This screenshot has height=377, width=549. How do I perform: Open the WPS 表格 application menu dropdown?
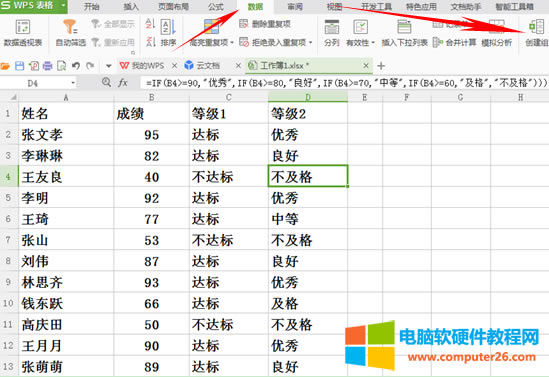pos(63,6)
